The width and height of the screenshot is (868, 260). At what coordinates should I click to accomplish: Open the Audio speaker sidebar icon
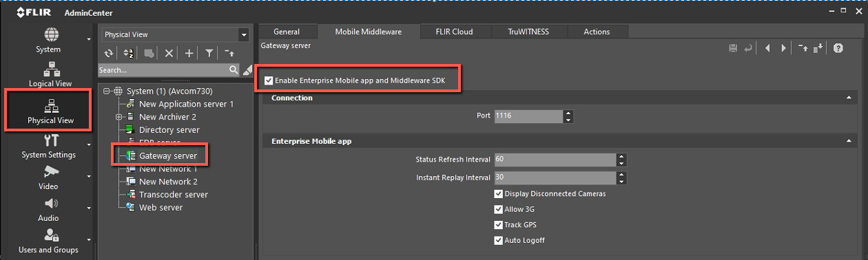pos(50,204)
